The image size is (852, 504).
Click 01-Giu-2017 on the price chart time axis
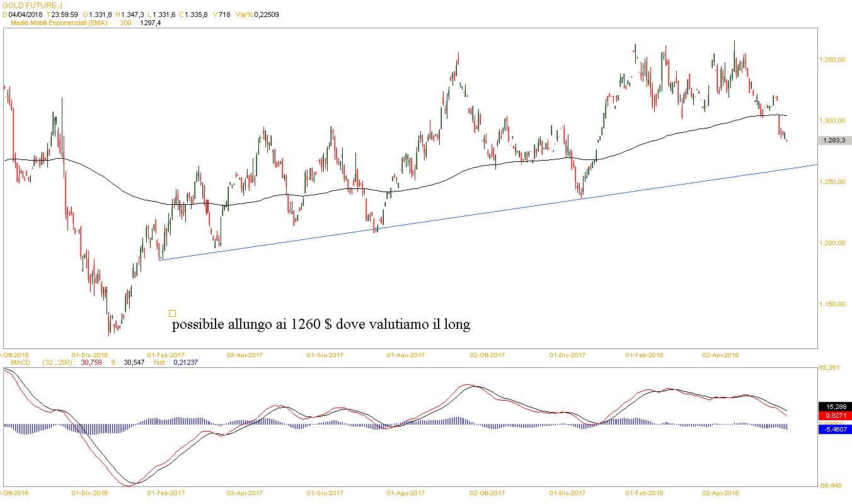325,355
